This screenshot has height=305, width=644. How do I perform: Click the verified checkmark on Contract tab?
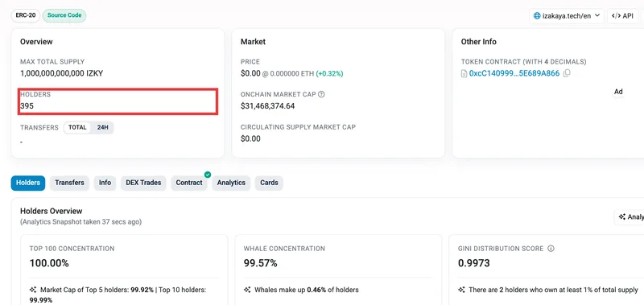point(208,175)
